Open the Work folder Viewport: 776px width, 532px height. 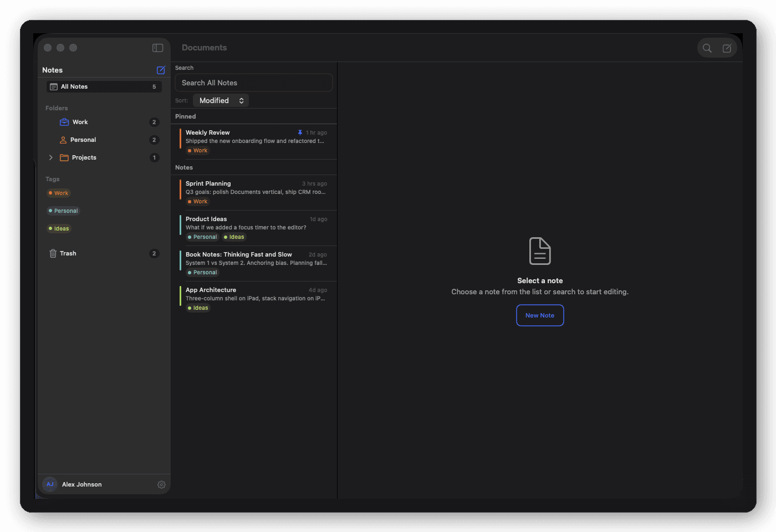tap(104, 122)
